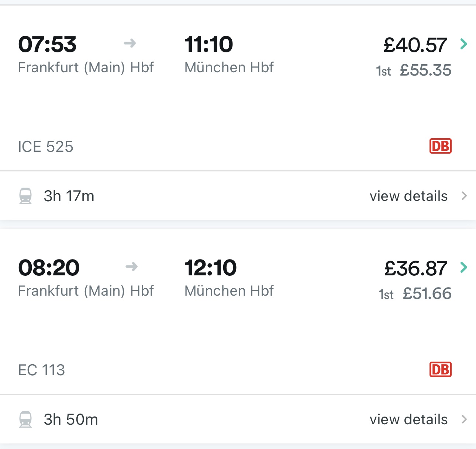Click the £55.35 first class price
This screenshot has width=476, height=449.
click(426, 70)
